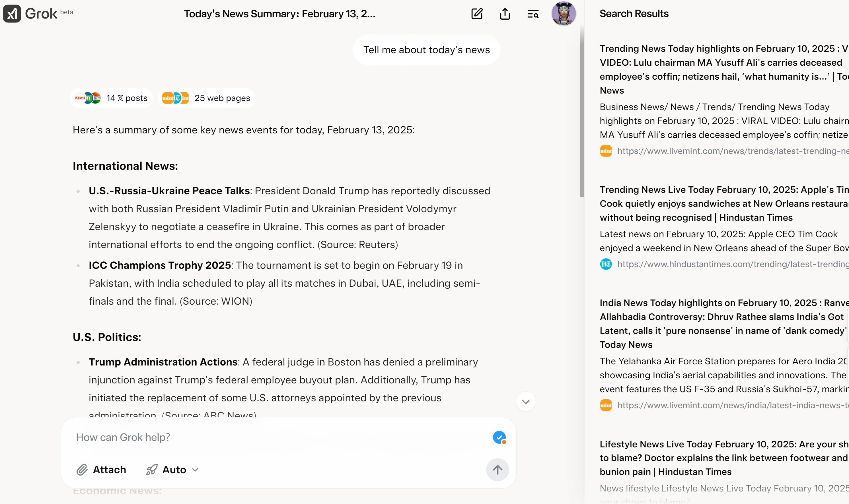Screen dimensions: 849x504
Task: Open chat history search icon
Action: (x=533, y=14)
